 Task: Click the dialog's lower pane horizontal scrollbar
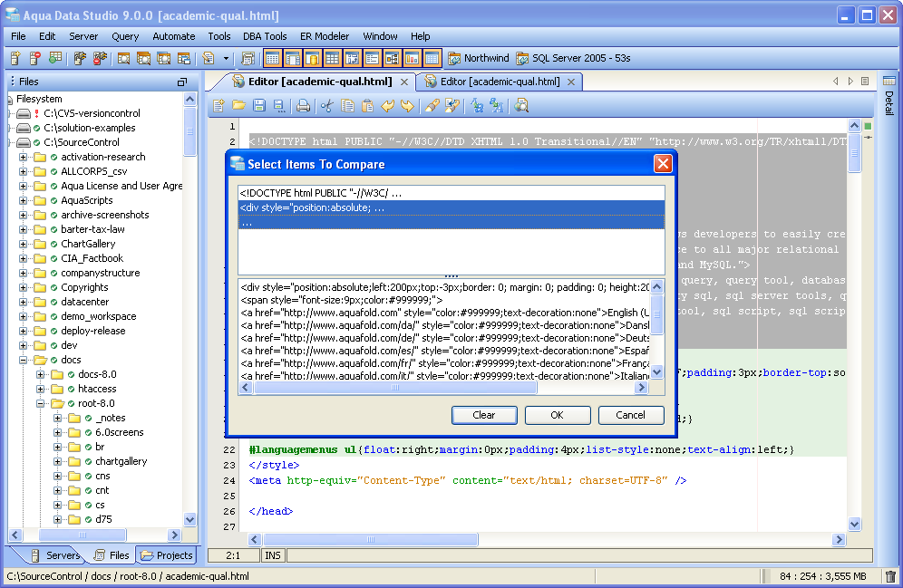tap(394, 387)
